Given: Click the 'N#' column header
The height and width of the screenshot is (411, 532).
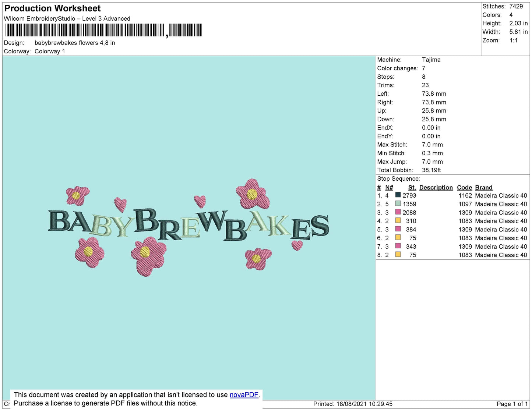Looking at the screenshot, I should [x=389, y=187].
